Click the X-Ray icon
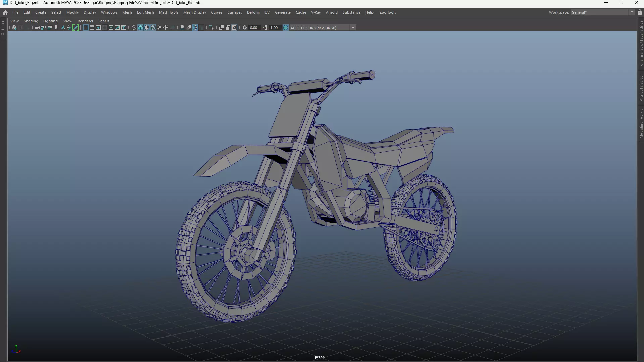 (221, 28)
